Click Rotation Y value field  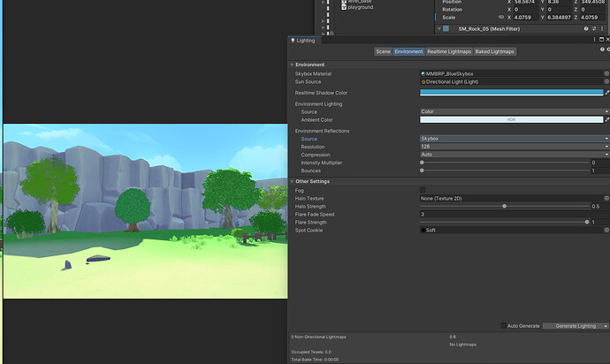[x=559, y=10]
